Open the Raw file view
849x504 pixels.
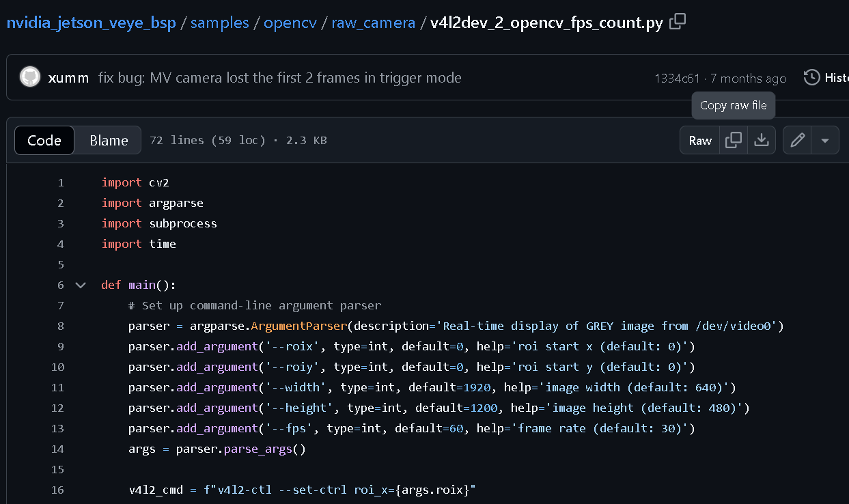tap(700, 140)
